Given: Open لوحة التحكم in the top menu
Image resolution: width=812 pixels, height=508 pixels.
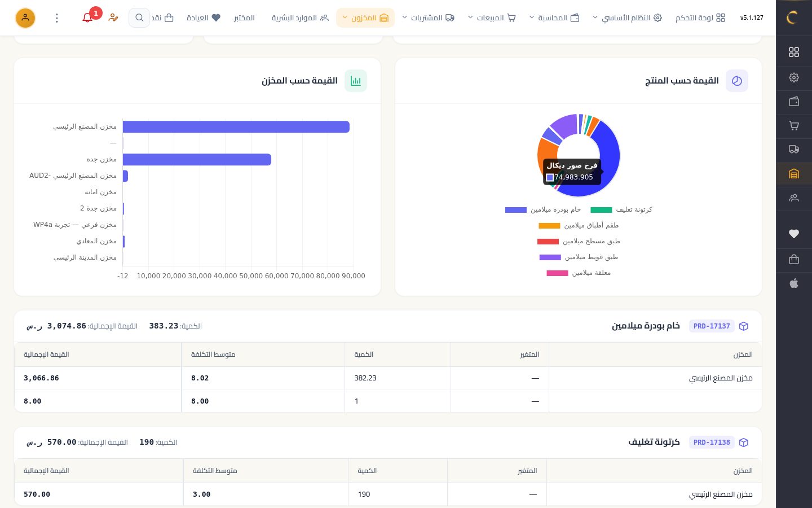Looking at the screenshot, I should click(x=700, y=17).
